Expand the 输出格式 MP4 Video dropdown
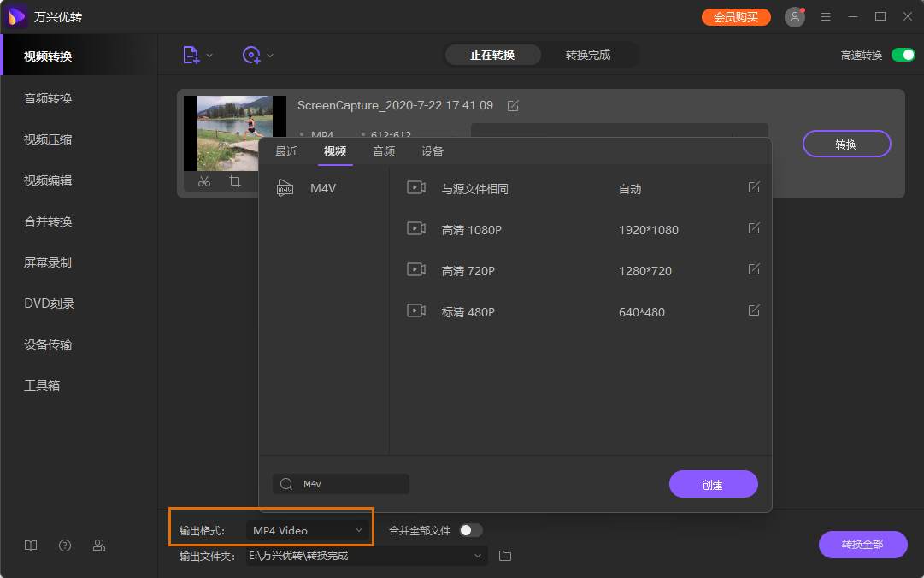The image size is (924, 578). (308, 530)
